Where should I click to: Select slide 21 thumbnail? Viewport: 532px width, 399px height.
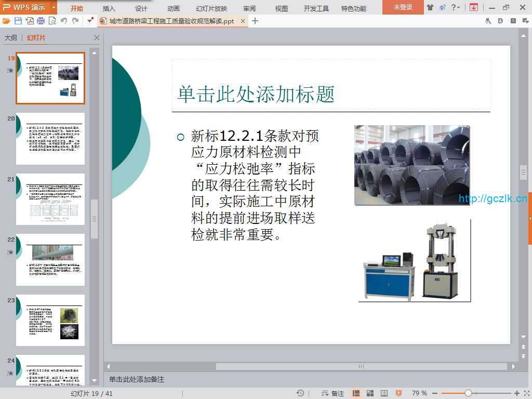50,199
